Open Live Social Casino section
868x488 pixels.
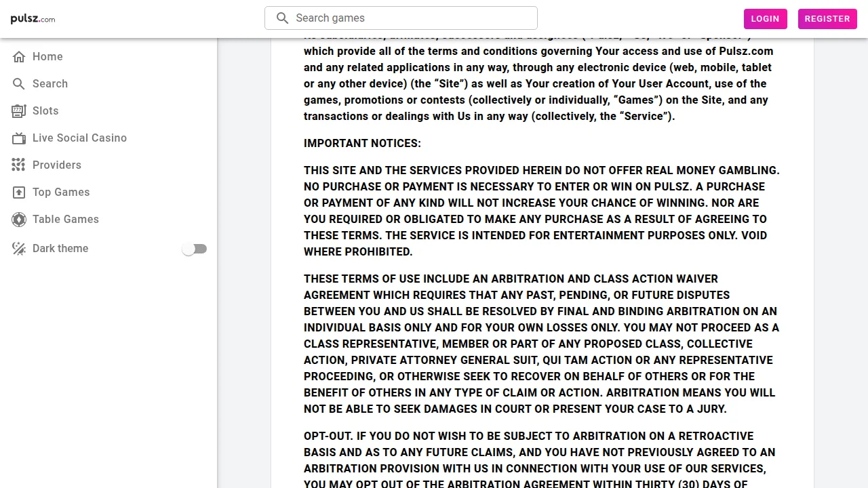pyautogui.click(x=108, y=138)
